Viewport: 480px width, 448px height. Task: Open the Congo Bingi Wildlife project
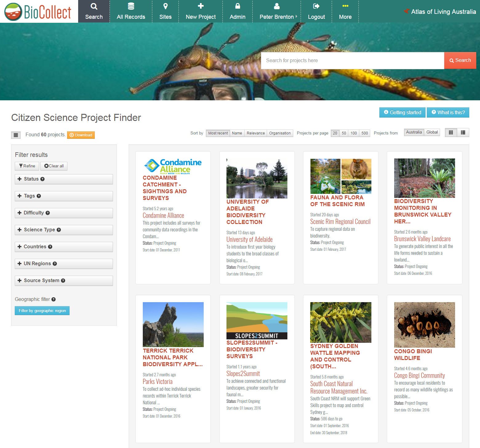413,355
